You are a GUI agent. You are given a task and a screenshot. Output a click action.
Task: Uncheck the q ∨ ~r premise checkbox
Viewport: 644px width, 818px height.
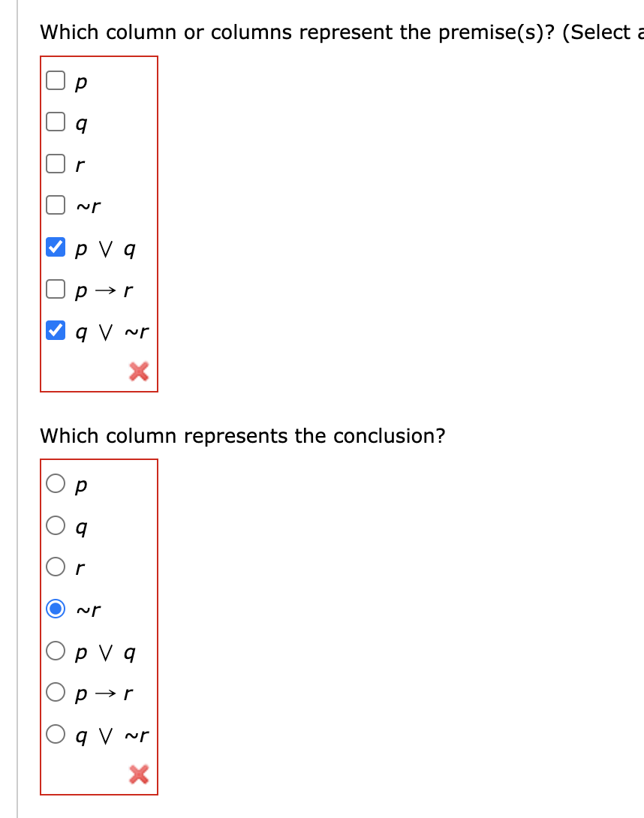(55, 330)
